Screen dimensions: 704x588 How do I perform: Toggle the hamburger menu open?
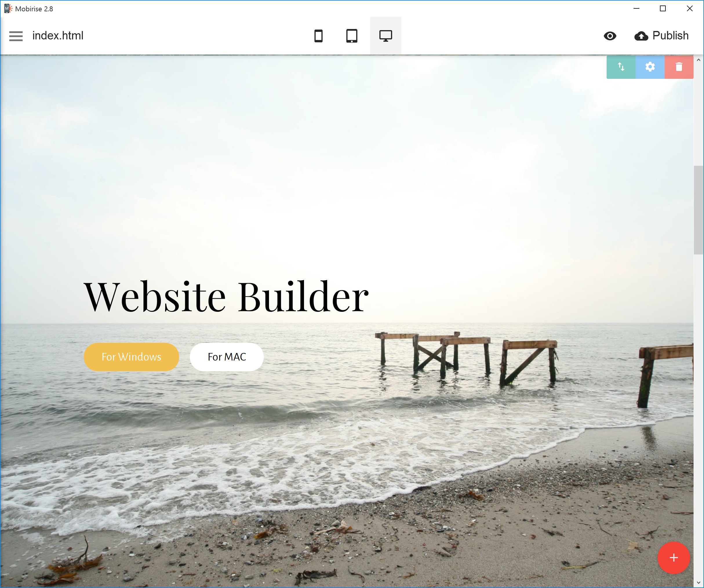pyautogui.click(x=16, y=36)
